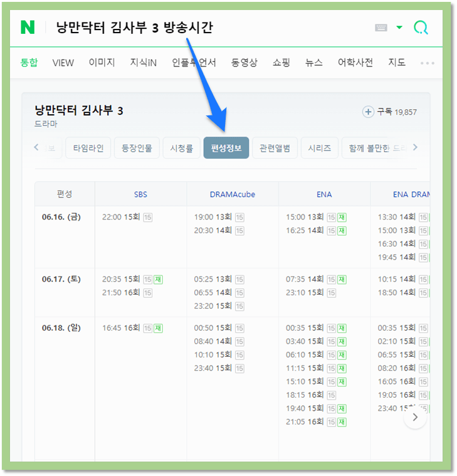Open the 이미지 tab

[102, 63]
